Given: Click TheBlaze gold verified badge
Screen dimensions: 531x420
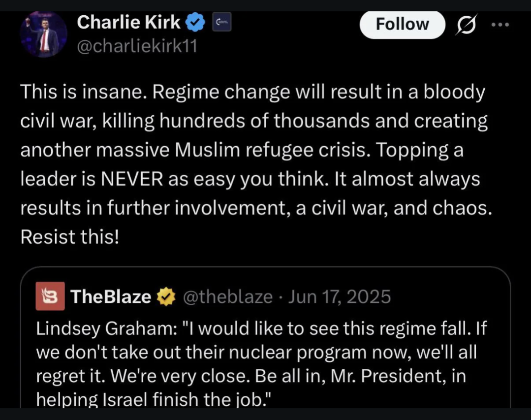Looking at the screenshot, I should coord(166,297).
